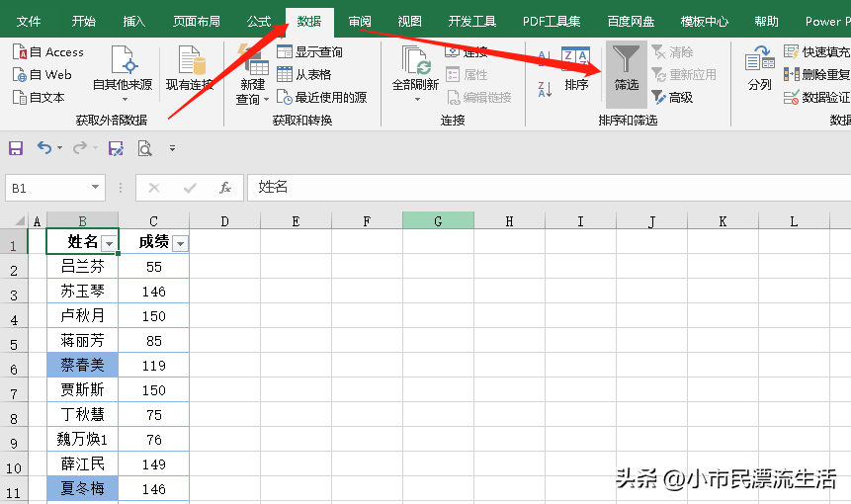Select cell containing 夏冬梅
851x504 pixels.
pos(82,488)
